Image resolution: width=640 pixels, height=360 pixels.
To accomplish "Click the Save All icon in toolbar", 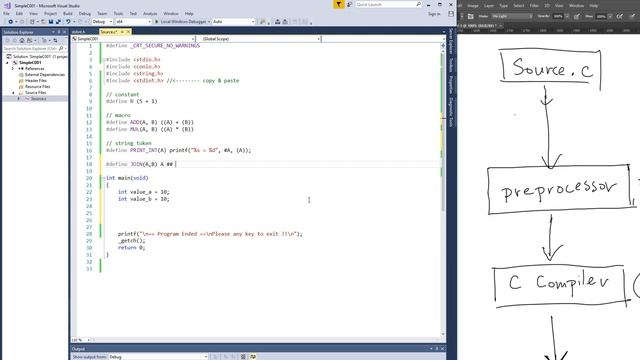I will (x=58, y=22).
